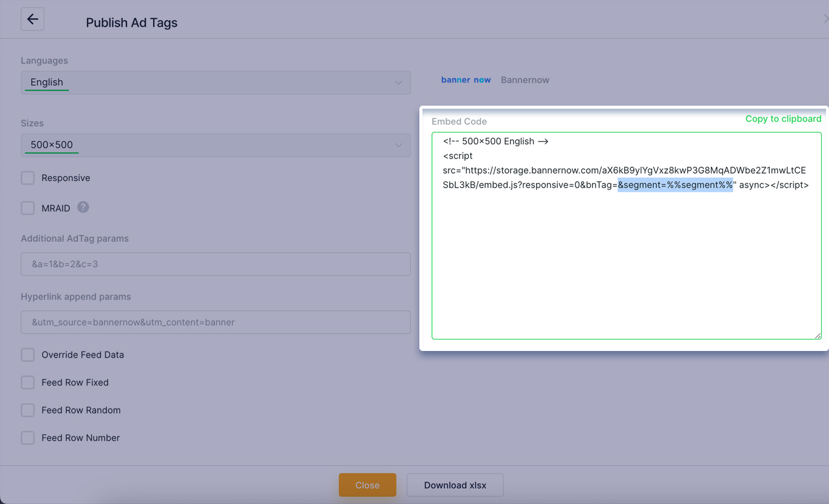Toggle Feed Row Random checkbox
Screen dimensions: 829x504
point(28,410)
